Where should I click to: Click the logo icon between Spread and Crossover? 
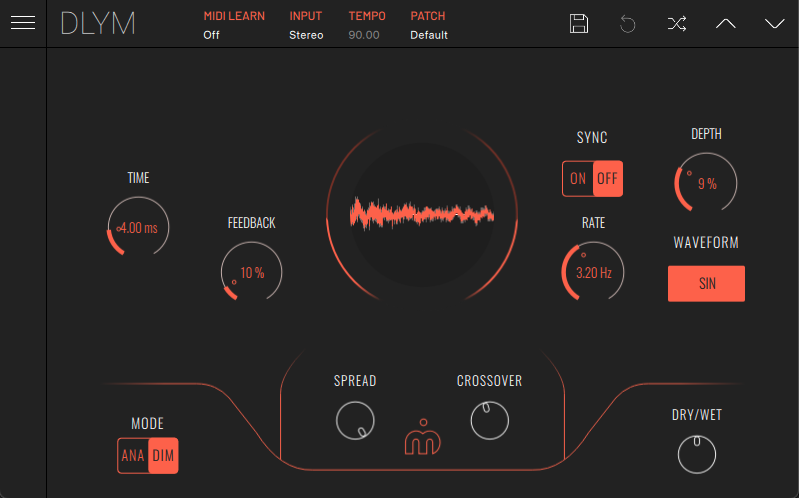click(422, 438)
